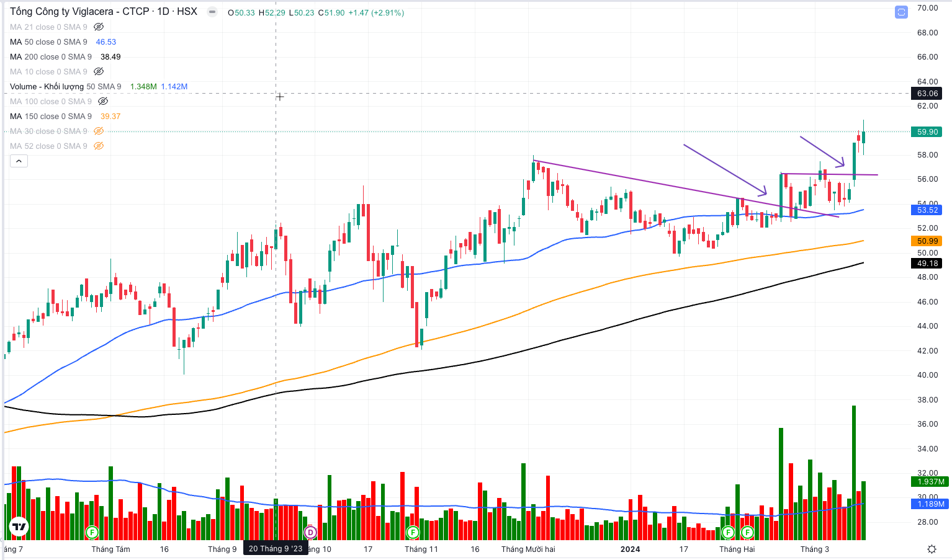
Task: Click the orange MA label 50.99
Action: 927,241
